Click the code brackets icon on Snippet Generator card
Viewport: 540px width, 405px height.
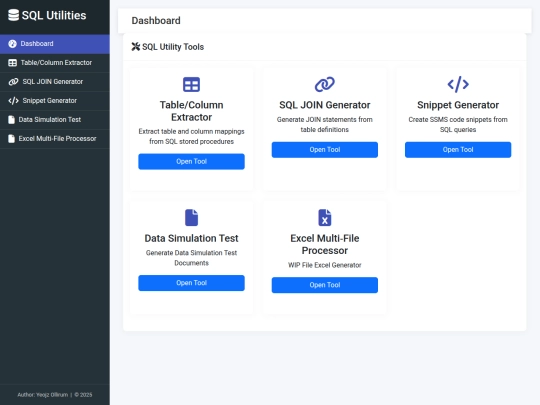458,84
